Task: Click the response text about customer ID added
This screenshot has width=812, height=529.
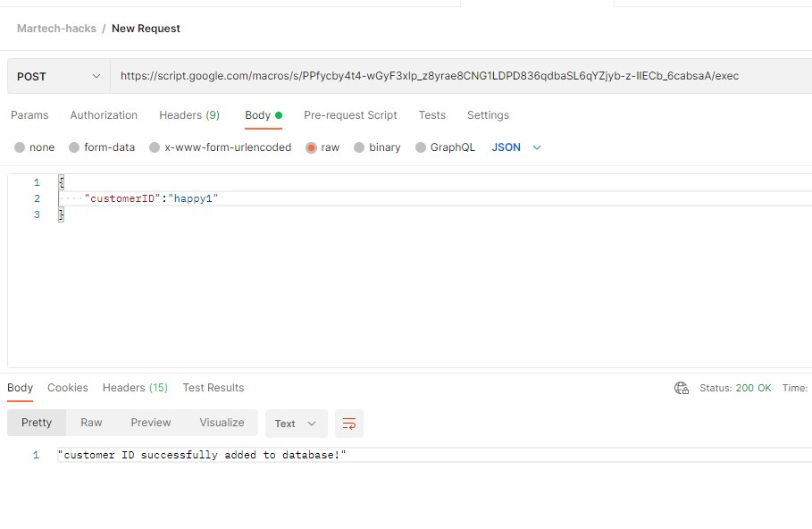Action: (202, 455)
